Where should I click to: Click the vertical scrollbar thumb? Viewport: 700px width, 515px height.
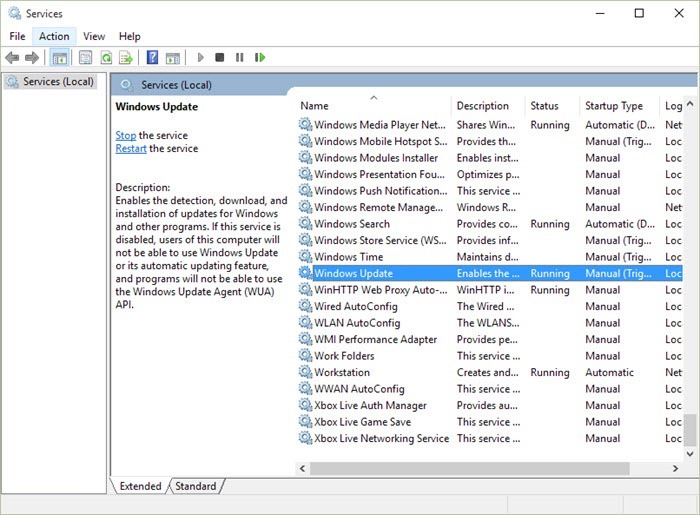(690, 430)
